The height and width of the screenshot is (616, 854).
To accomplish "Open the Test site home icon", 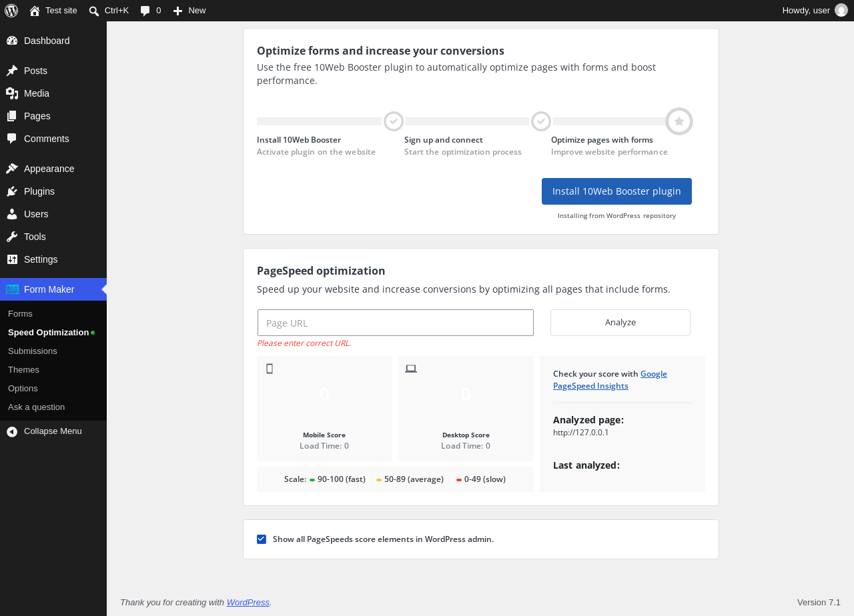I will coord(35,11).
